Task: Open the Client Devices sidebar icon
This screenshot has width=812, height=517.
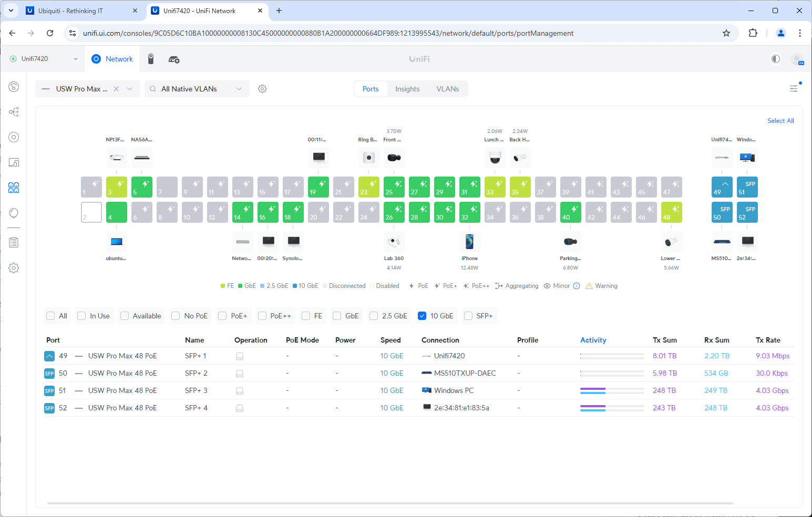Action: pos(14,162)
